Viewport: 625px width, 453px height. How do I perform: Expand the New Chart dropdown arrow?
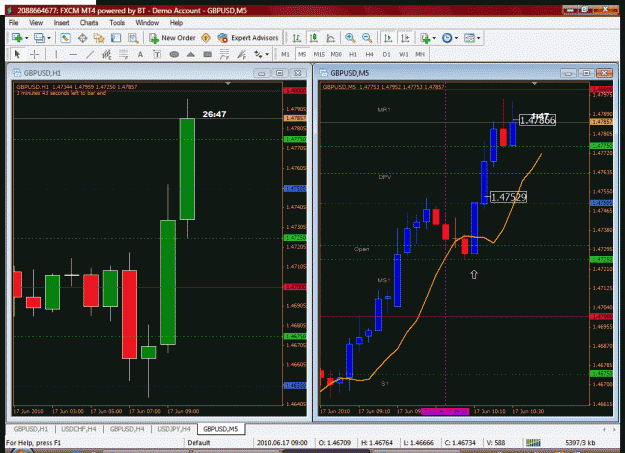[x=26, y=38]
